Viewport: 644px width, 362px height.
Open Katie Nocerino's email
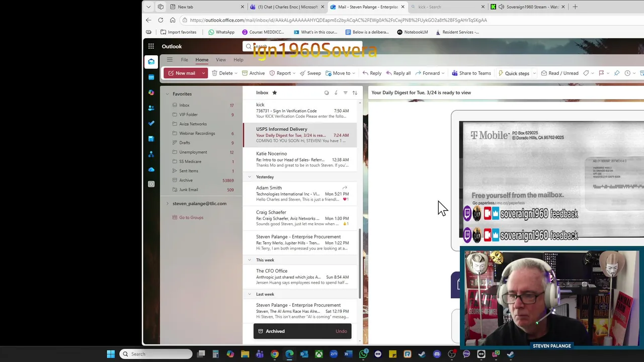(x=301, y=159)
